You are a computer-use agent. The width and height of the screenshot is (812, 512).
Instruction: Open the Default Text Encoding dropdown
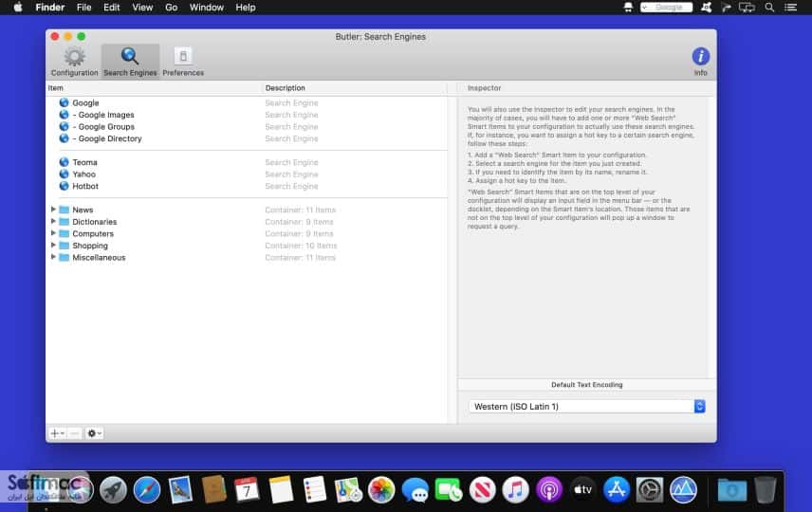point(587,407)
